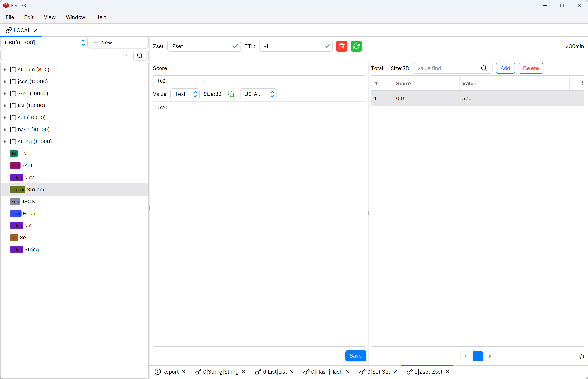The image size is (588, 379).
Task: Click the Save button
Action: [355, 356]
